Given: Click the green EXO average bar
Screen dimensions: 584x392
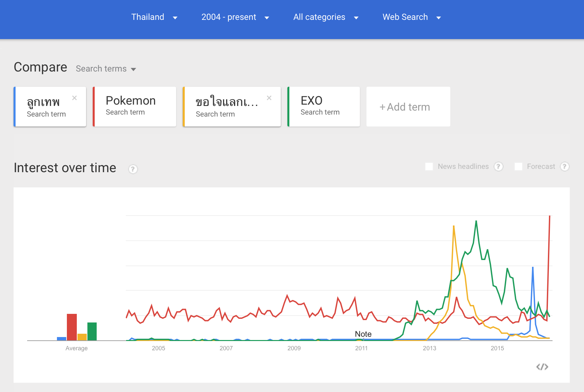Looking at the screenshot, I should [92, 331].
